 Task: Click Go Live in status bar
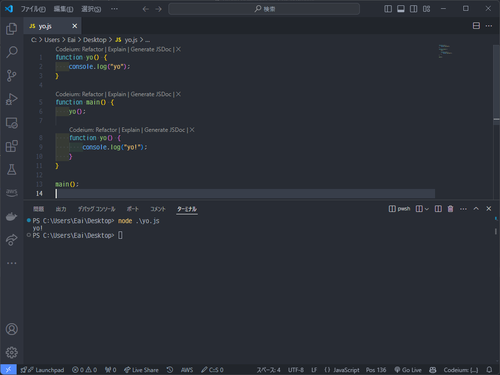point(408,370)
